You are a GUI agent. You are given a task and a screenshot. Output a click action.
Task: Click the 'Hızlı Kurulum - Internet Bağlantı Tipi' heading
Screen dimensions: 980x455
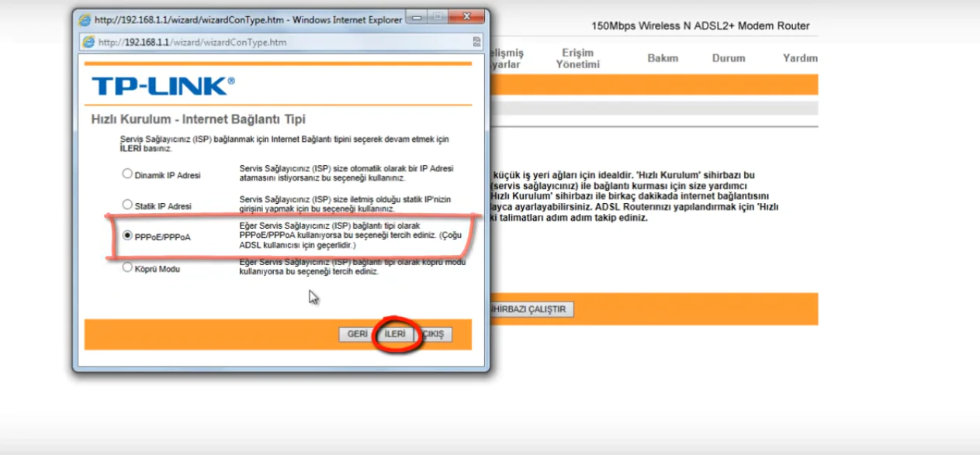click(199, 119)
